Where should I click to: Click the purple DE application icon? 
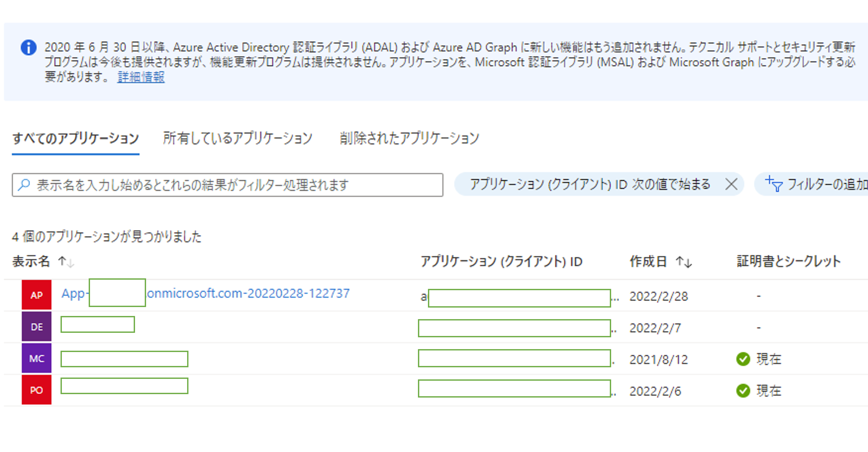click(37, 326)
